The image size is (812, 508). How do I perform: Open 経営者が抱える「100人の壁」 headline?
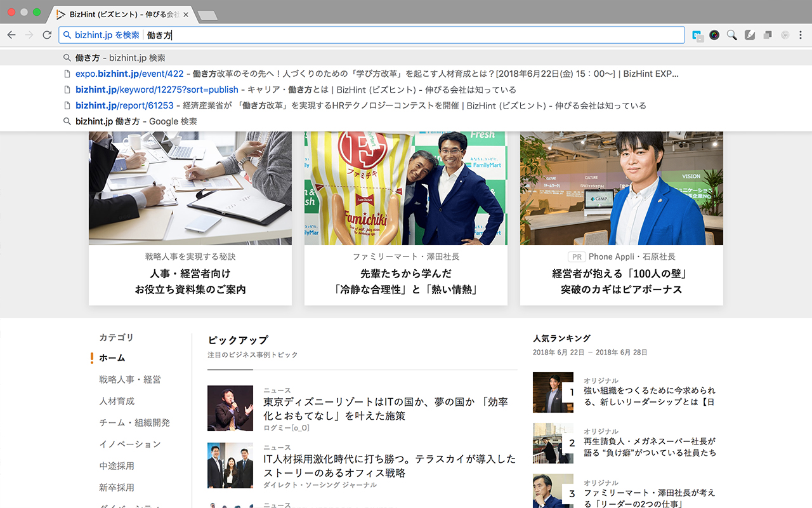pos(622,281)
